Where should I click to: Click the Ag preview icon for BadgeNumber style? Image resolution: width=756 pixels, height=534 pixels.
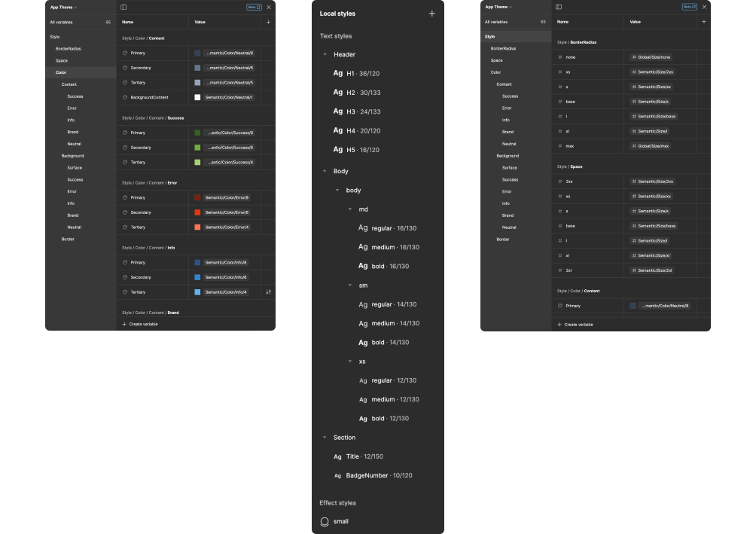tap(338, 475)
